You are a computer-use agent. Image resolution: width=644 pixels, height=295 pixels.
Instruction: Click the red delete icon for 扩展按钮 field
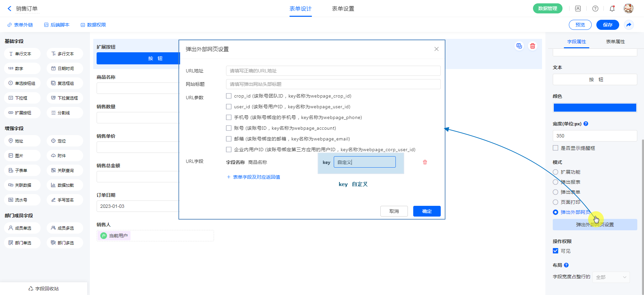click(x=533, y=46)
